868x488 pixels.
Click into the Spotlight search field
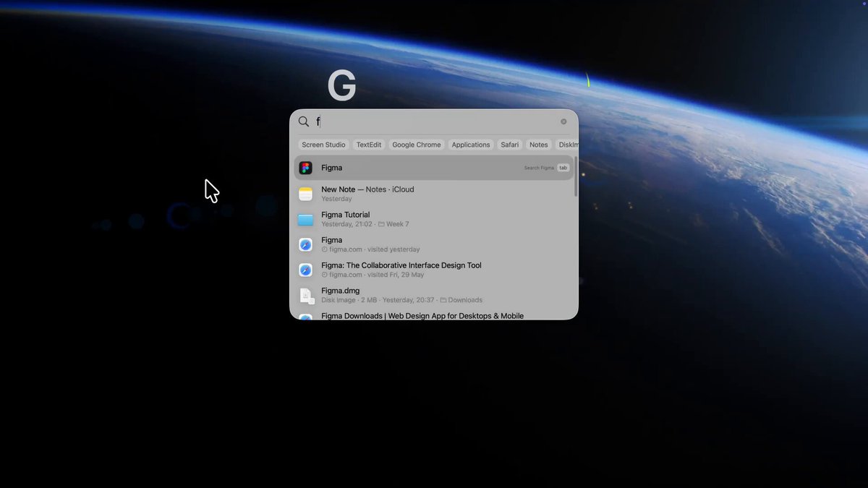434,121
